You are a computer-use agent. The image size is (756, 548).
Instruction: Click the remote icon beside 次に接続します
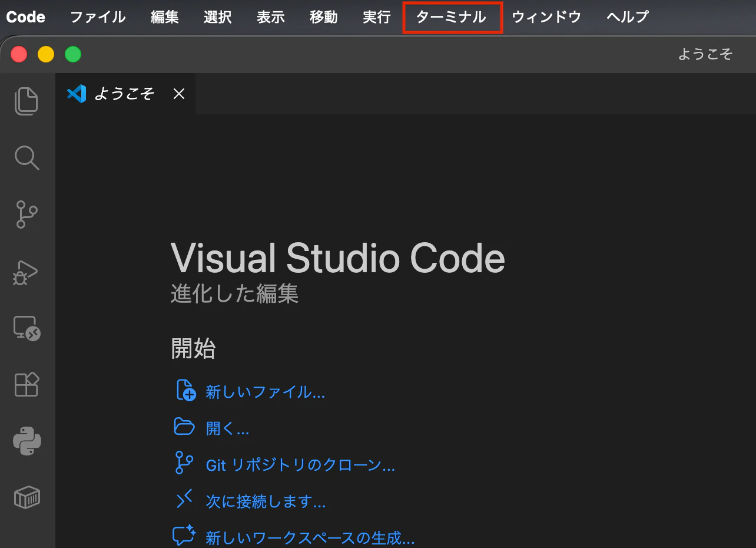coord(184,500)
